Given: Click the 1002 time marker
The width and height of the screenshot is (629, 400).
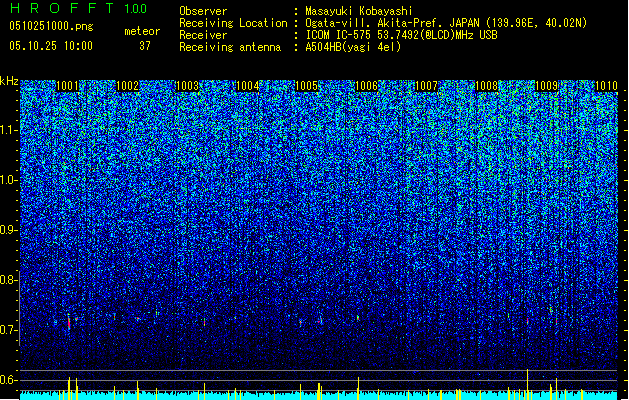Looking at the screenshot, I should pyautogui.click(x=127, y=86).
